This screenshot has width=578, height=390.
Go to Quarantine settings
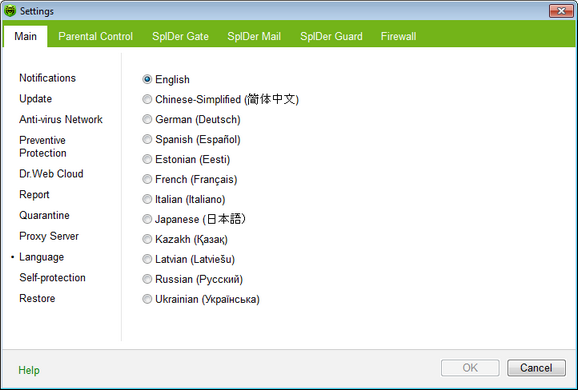[x=44, y=215]
